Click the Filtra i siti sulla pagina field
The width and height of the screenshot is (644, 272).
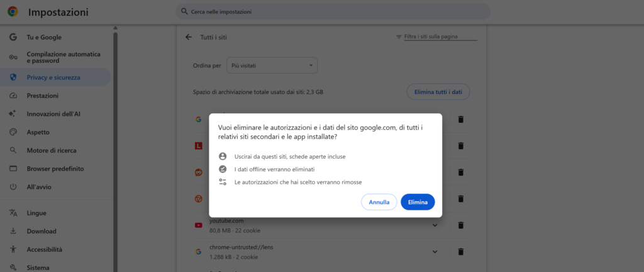coord(441,37)
